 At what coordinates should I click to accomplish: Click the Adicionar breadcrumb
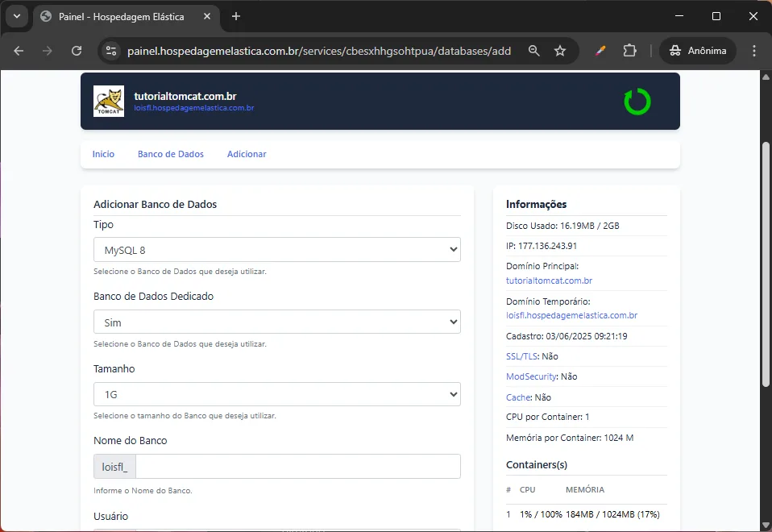click(x=247, y=154)
